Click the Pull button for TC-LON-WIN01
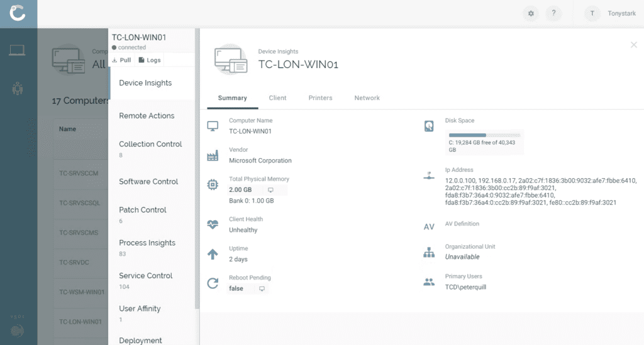The height and width of the screenshot is (345, 644). click(121, 60)
